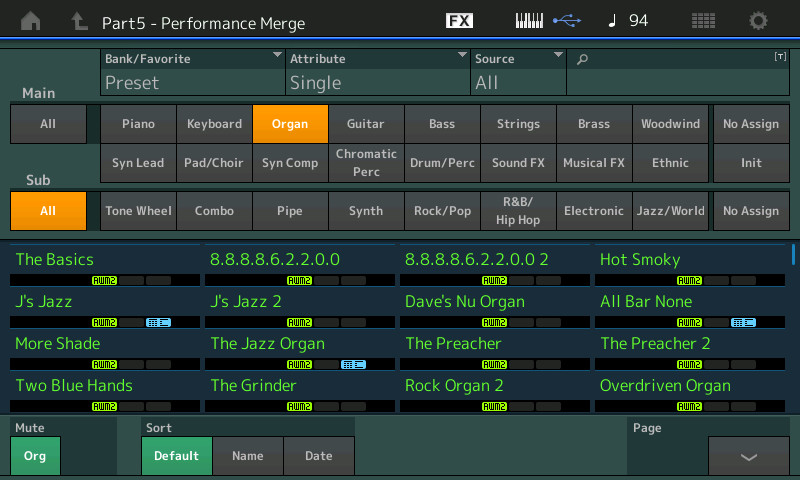Toggle the Org mute button
The width and height of the screenshot is (800, 480).
click(36, 456)
